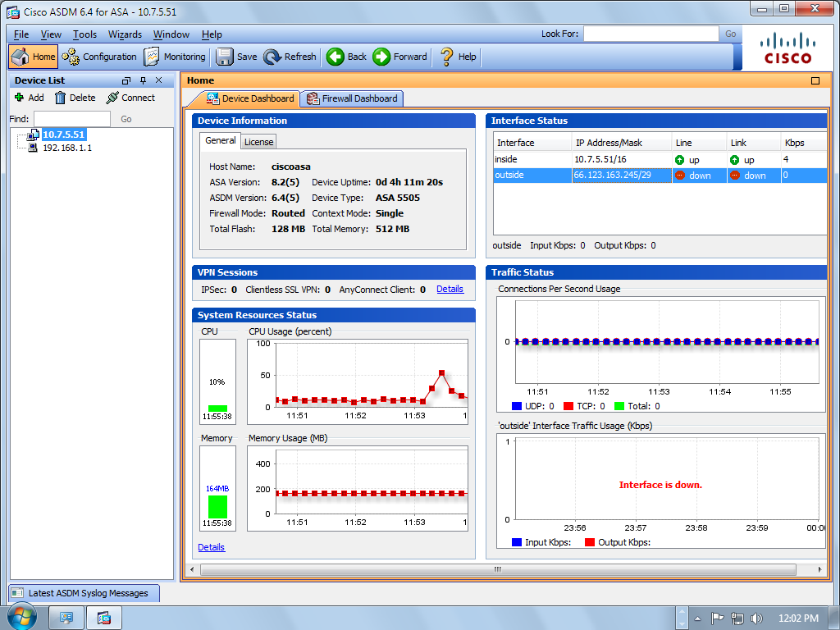840x630 pixels.
Task: Open the Tools menu
Action: [84, 34]
